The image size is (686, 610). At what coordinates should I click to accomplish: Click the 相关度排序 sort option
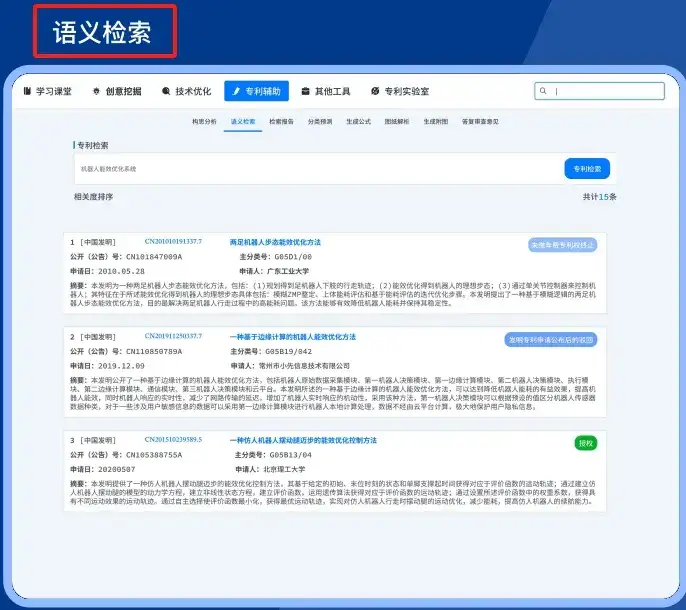tap(94, 197)
